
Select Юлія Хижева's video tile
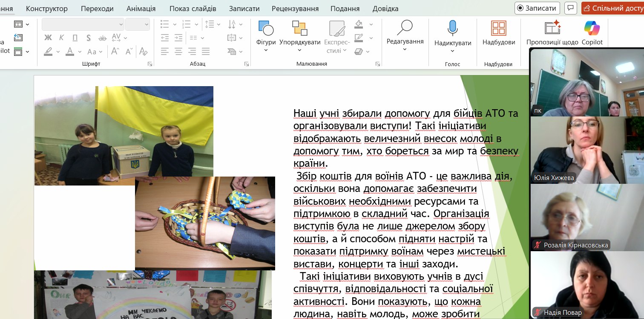click(x=586, y=150)
